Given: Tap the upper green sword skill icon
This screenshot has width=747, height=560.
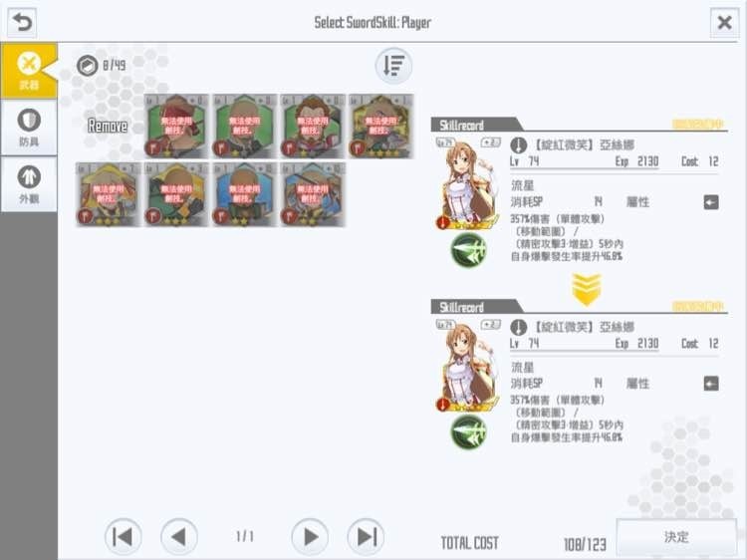Looking at the screenshot, I should point(468,250).
